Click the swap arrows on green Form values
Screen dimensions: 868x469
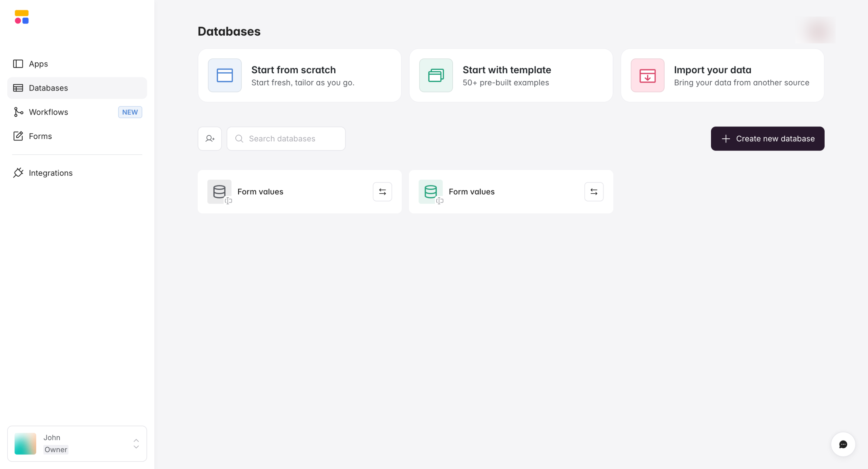594,192
